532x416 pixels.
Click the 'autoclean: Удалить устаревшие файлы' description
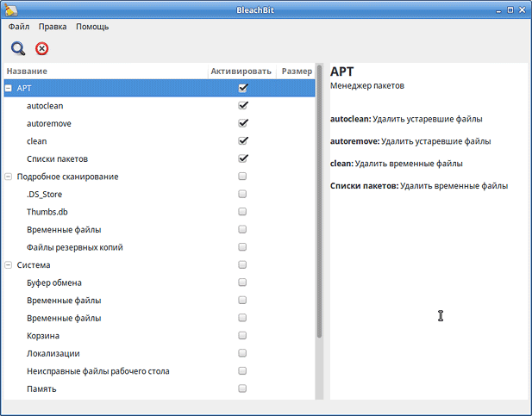point(406,119)
